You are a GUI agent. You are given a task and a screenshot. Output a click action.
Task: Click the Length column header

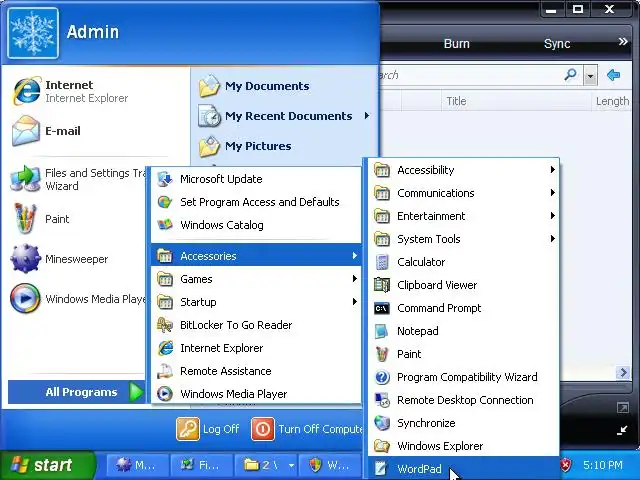[x=612, y=101]
